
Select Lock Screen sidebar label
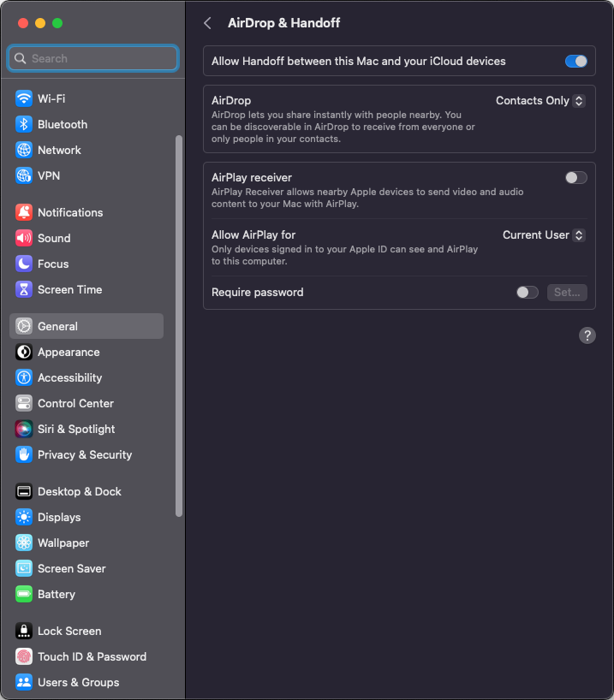69,632
